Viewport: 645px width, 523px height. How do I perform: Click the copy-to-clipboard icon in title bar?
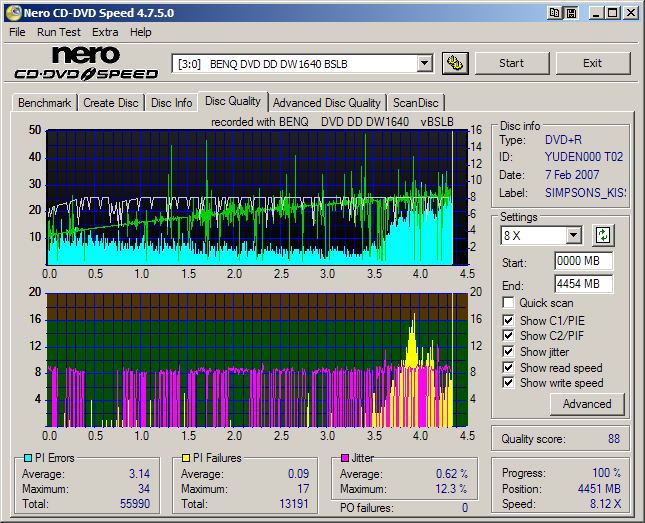tap(554, 13)
